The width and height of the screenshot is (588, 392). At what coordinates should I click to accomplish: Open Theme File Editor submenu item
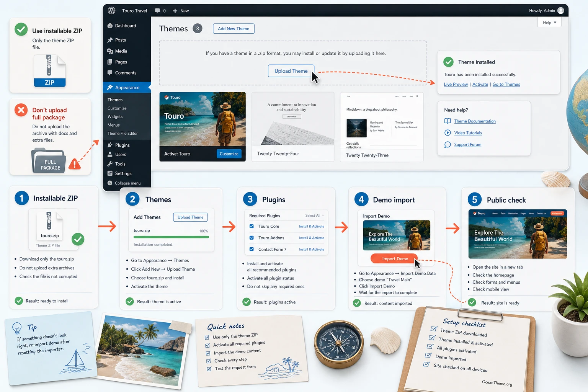pyautogui.click(x=122, y=134)
